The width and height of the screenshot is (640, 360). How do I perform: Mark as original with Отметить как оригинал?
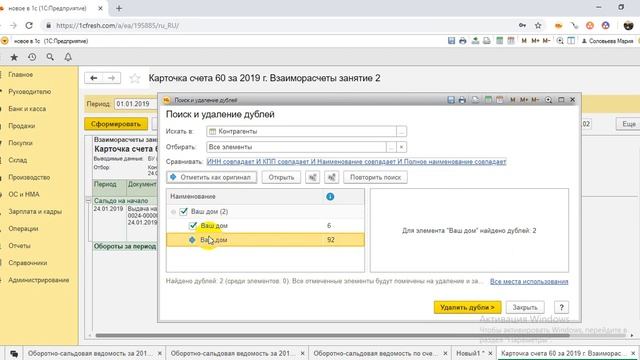point(211,177)
